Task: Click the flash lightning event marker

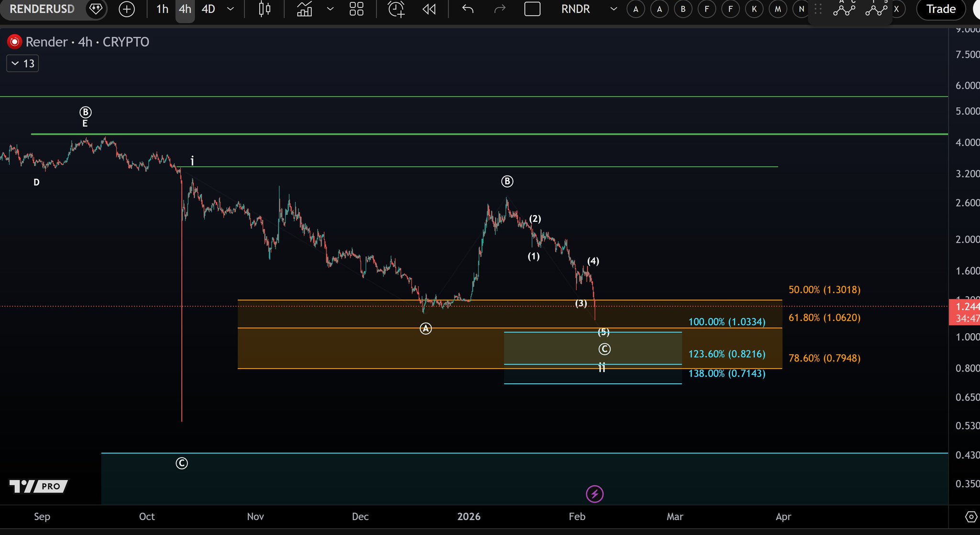Action: coord(594,494)
